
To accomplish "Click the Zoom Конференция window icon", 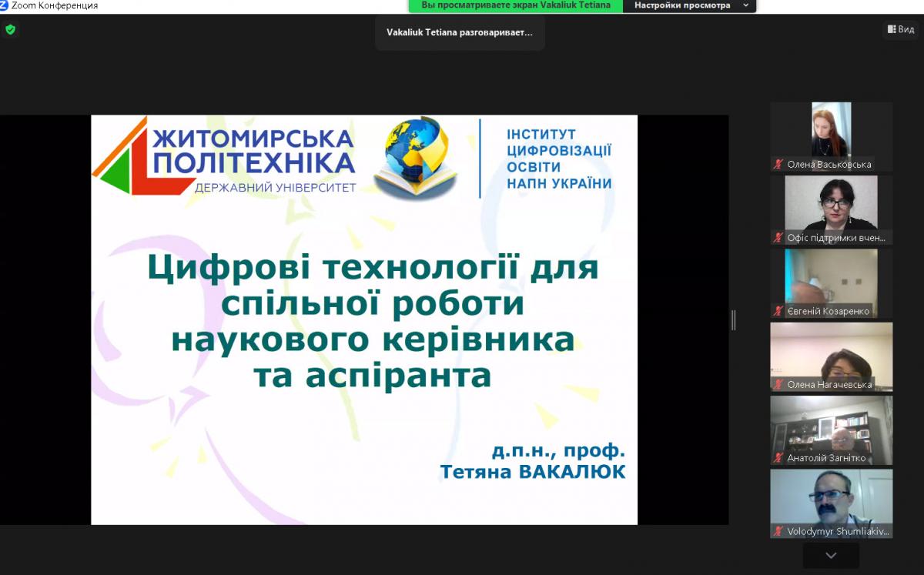I will [4, 5].
